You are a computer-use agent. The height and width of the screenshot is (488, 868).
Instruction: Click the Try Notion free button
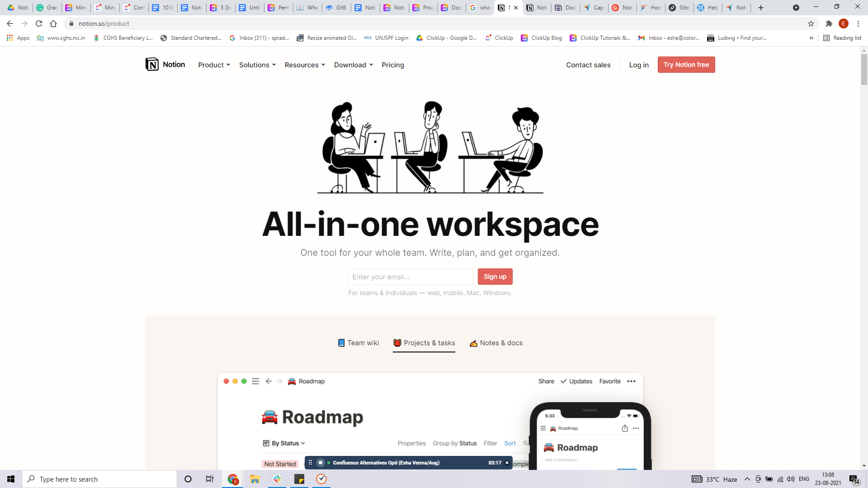686,65
